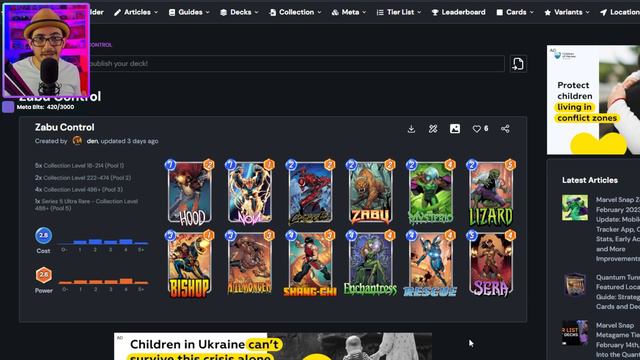Screen dimensions: 640x360
Task: Expand the Tier List dropdown chevron
Action: pyautogui.click(x=419, y=13)
